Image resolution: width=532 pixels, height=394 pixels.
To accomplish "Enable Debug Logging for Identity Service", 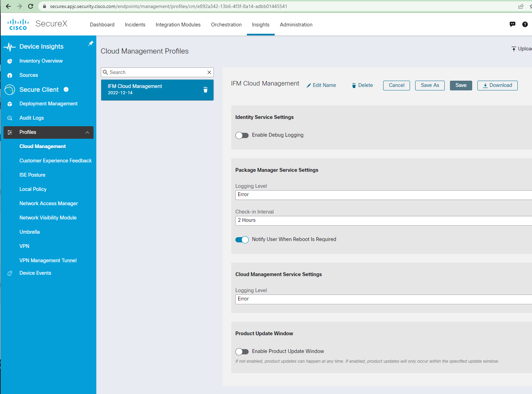I will pos(242,135).
